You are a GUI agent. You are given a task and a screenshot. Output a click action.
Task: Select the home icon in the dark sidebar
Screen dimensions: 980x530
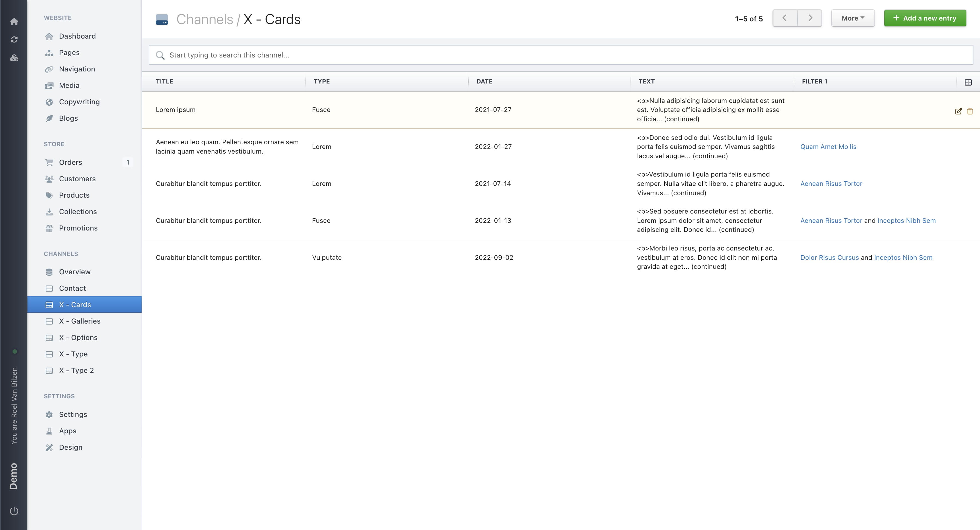(14, 22)
